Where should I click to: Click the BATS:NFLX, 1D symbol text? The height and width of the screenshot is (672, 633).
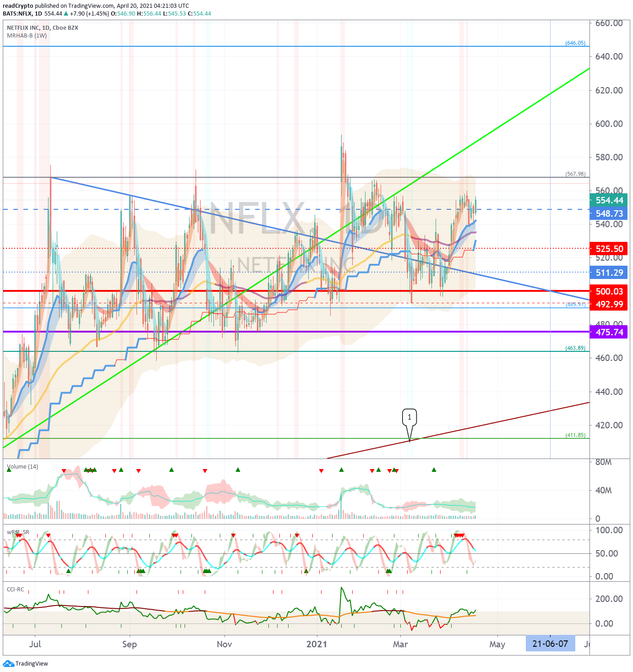pyautogui.click(x=22, y=14)
